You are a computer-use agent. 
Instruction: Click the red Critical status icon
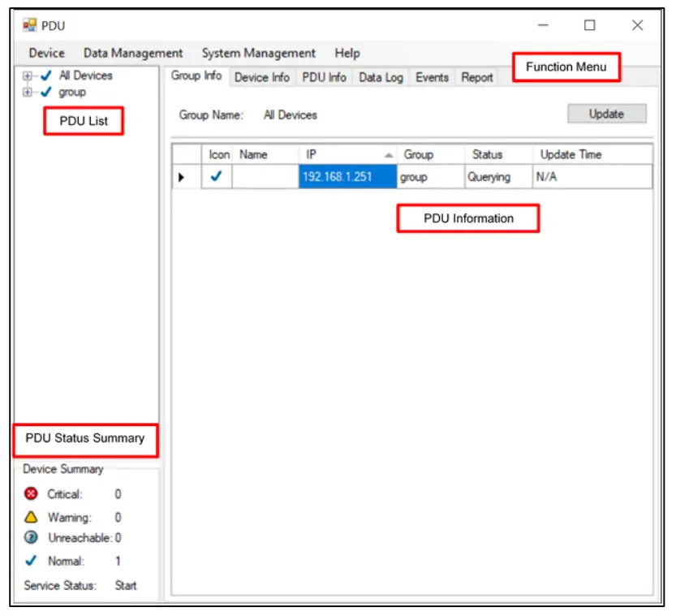point(31,493)
